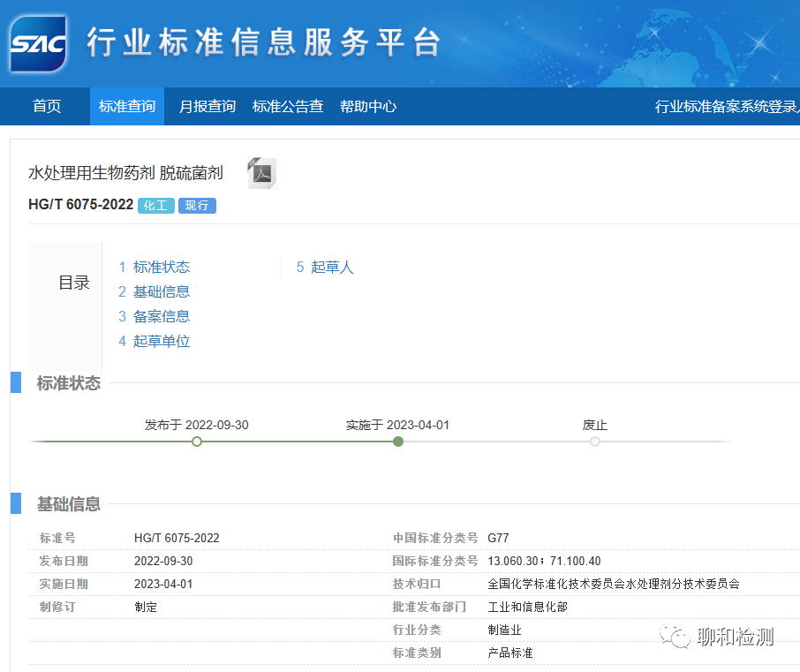Click the SAC logo icon
Viewport: 800px width, 672px height.
point(38,43)
